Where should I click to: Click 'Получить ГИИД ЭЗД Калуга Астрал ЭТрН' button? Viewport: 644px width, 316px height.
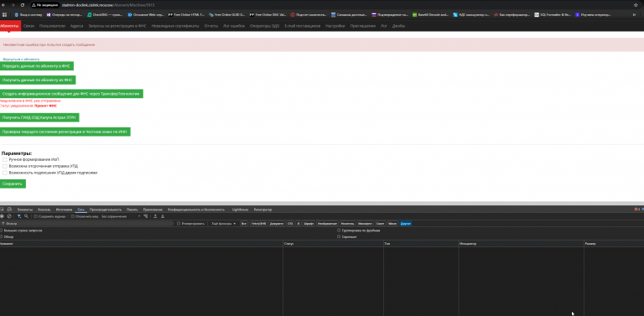(x=39, y=117)
